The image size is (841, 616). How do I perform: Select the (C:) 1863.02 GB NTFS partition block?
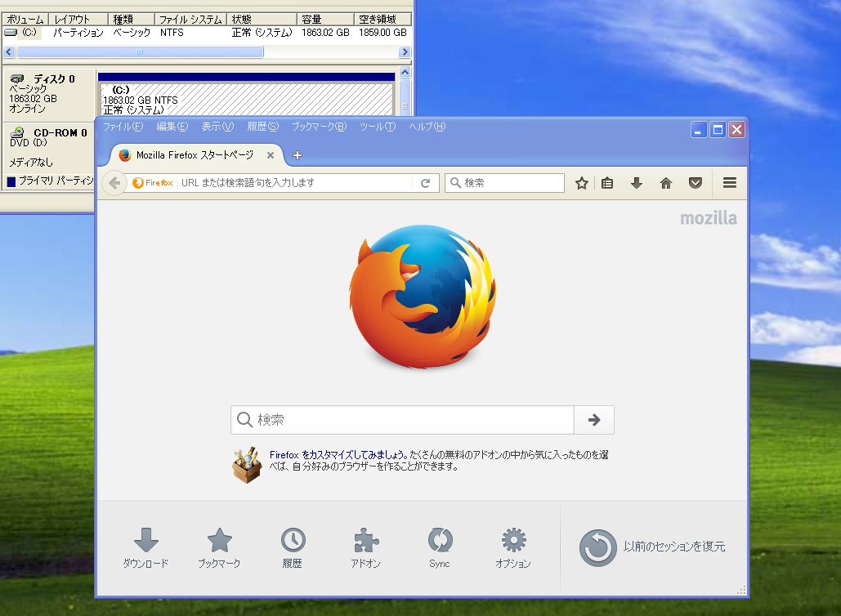[247, 99]
